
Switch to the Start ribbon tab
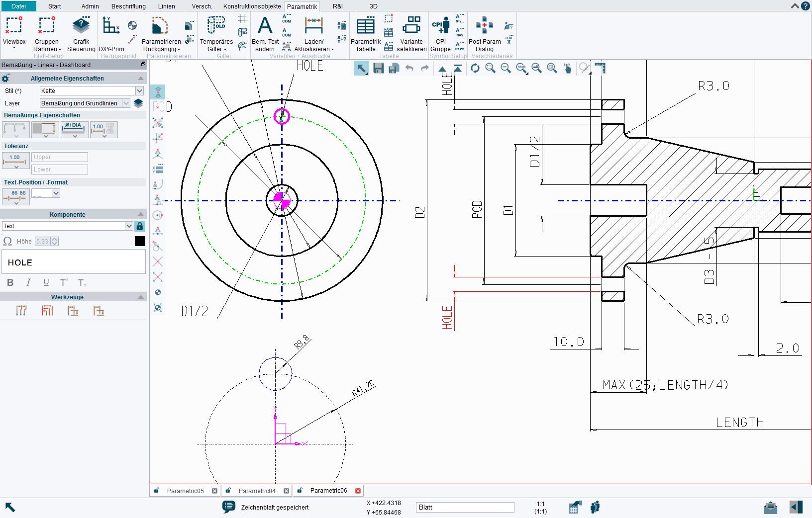point(54,6)
